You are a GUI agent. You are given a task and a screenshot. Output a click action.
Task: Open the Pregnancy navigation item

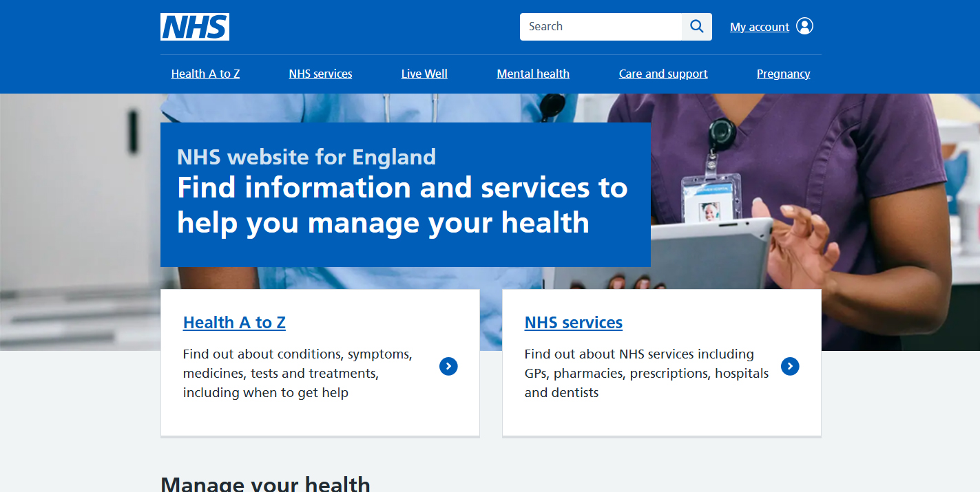(x=783, y=74)
